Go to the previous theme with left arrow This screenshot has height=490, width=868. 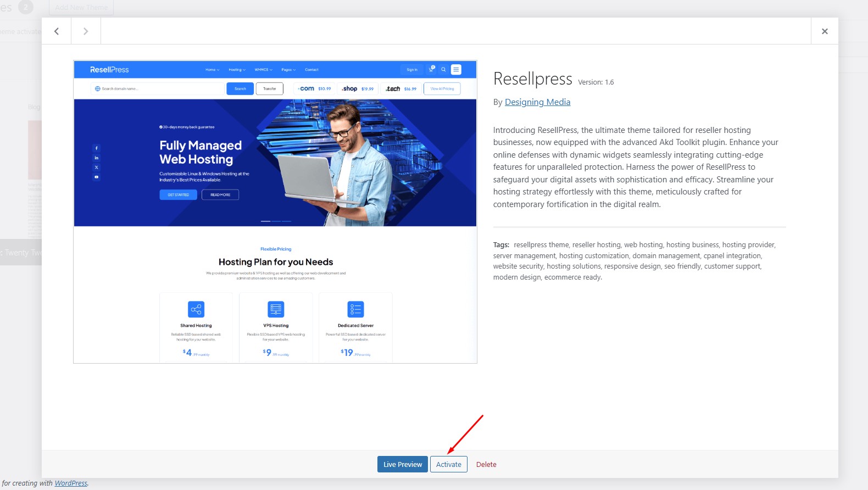point(57,31)
